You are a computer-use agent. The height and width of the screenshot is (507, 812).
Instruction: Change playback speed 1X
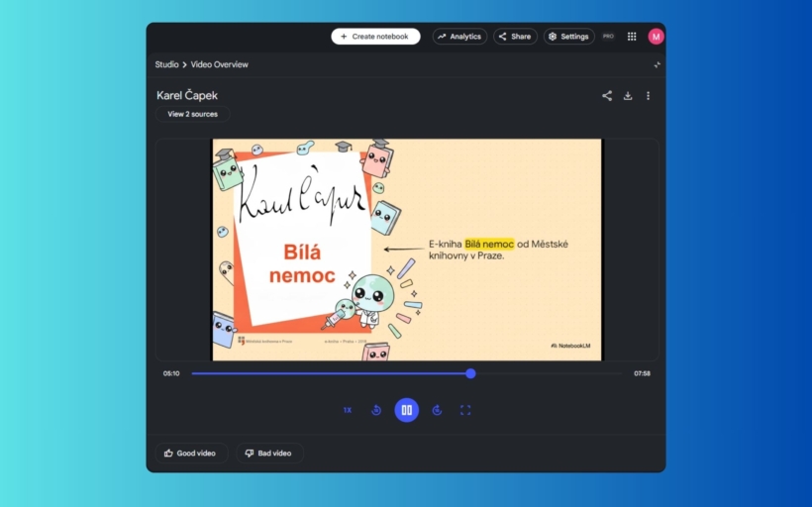click(x=348, y=410)
